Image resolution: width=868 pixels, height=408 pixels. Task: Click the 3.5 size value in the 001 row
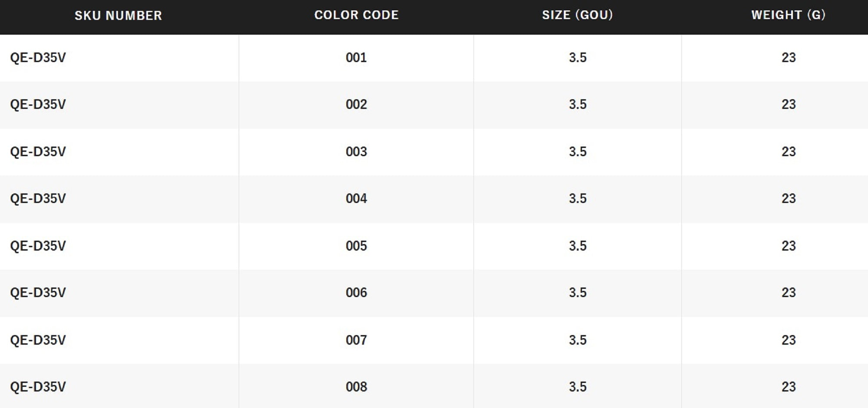point(578,58)
